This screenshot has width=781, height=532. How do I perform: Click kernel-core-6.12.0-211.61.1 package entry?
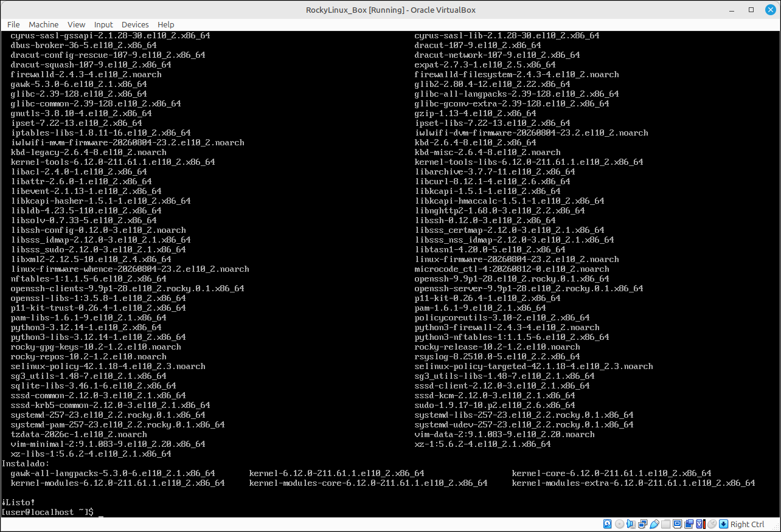611,473
